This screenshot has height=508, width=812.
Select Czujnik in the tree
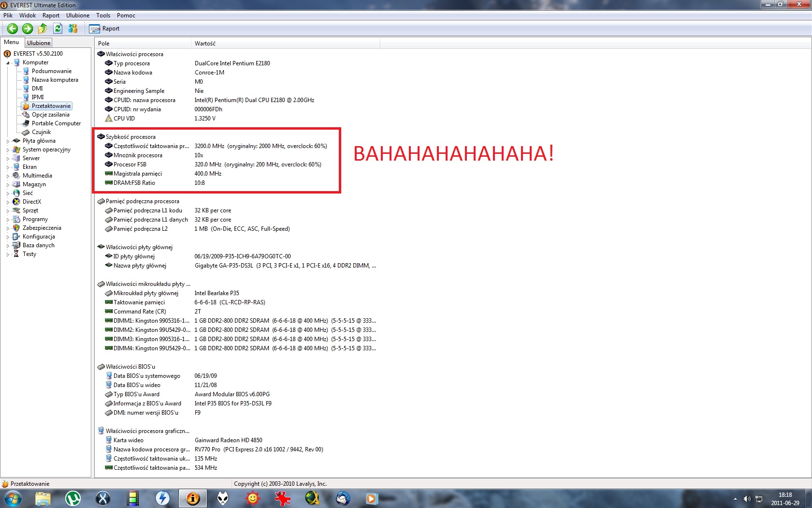point(41,132)
